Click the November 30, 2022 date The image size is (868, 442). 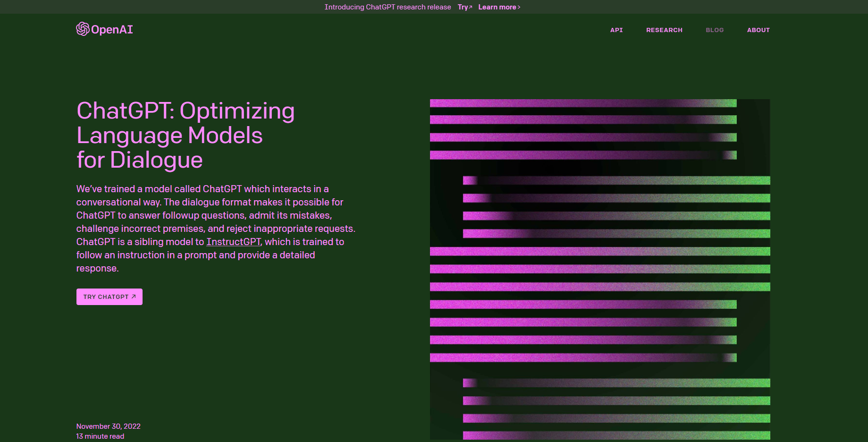click(x=109, y=426)
